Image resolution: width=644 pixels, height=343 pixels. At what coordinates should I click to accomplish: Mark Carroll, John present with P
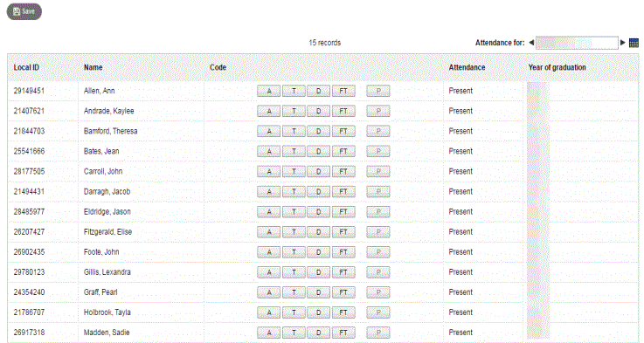pyautogui.click(x=378, y=171)
